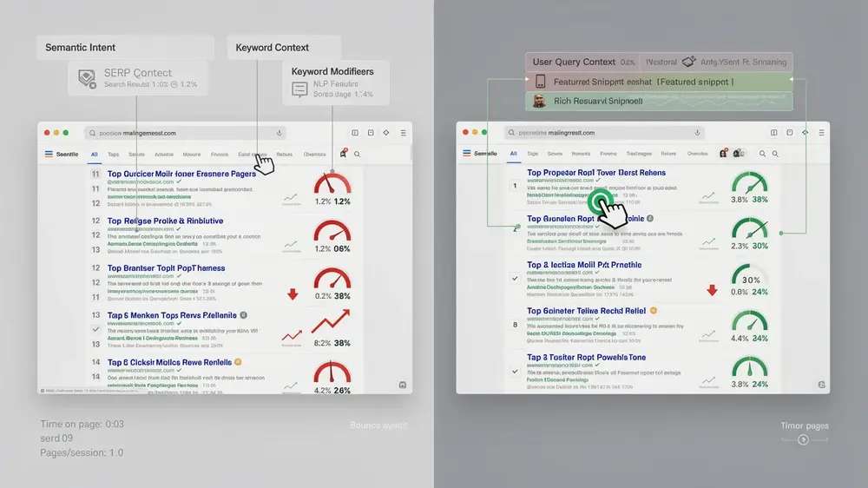Image resolution: width=868 pixels, height=488 pixels.
Task: Click the notification badge icon in left window tab bar
Action: [x=343, y=154]
